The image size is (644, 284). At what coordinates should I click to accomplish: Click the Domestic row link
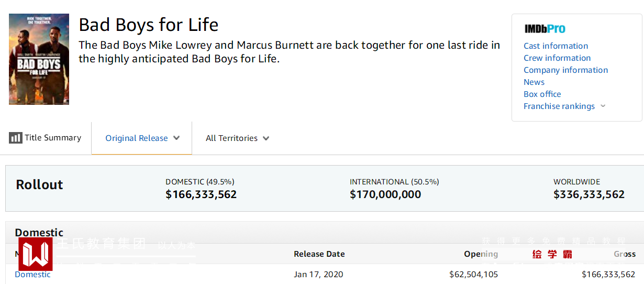[32, 275]
